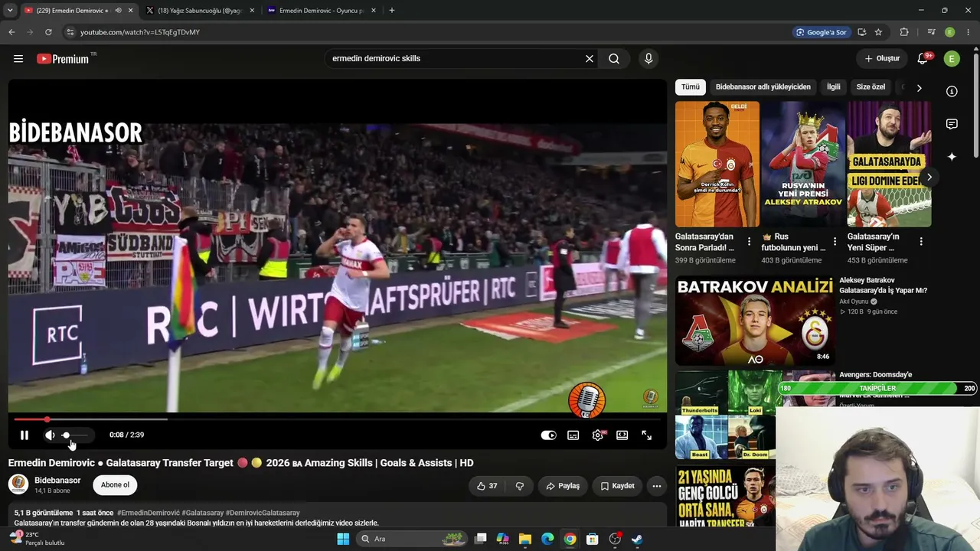This screenshot has width=980, height=551.
Task: Go to YouTube Premium home logo
Action: 63,59
